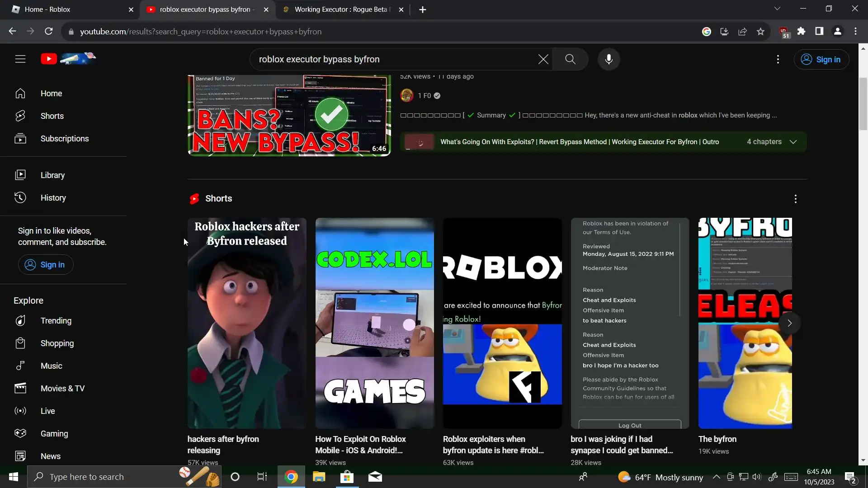Open the 1 F0 channel link
The image size is (868, 488).
tap(424, 96)
